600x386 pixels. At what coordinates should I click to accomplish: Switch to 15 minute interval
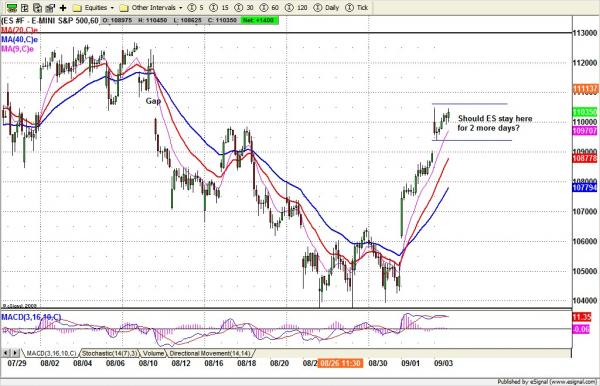point(219,8)
